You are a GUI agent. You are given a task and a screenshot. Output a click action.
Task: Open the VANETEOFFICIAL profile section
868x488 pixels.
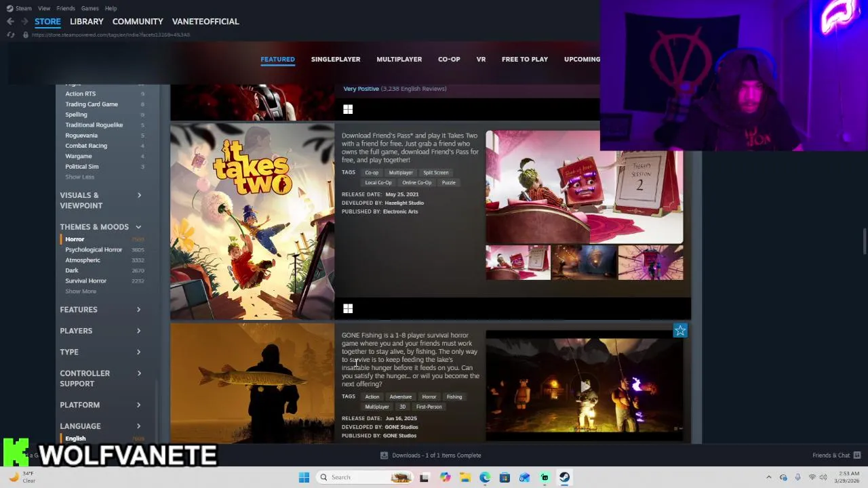click(205, 22)
